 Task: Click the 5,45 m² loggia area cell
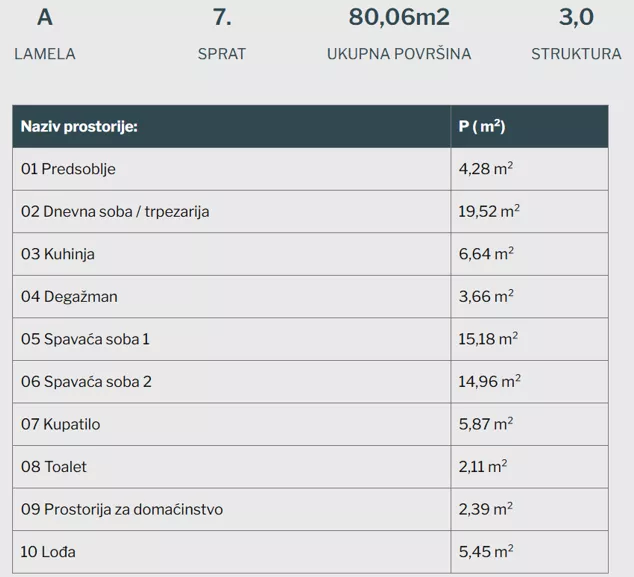pyautogui.click(x=486, y=552)
